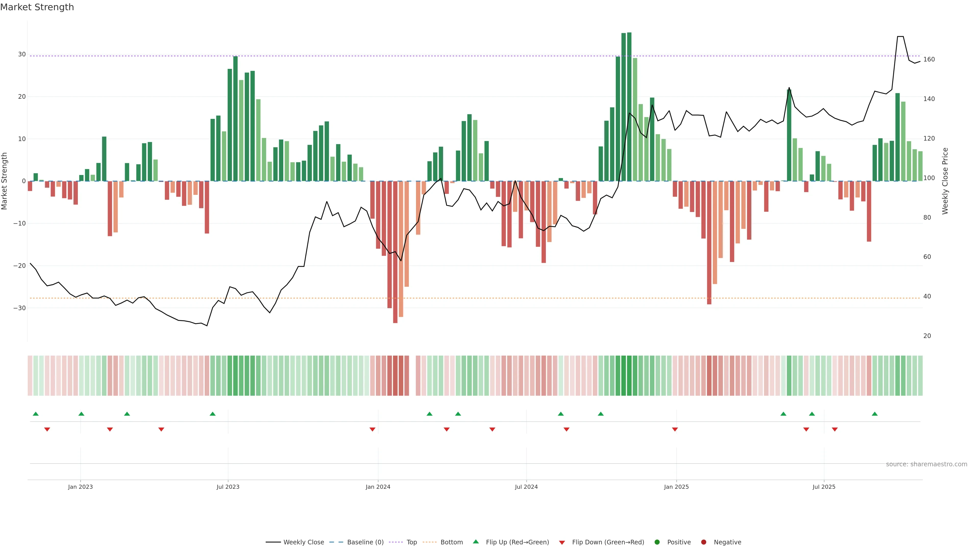The height and width of the screenshot is (551, 980).
Task: Click the source: sharemaestro.com text
Action: (x=926, y=464)
